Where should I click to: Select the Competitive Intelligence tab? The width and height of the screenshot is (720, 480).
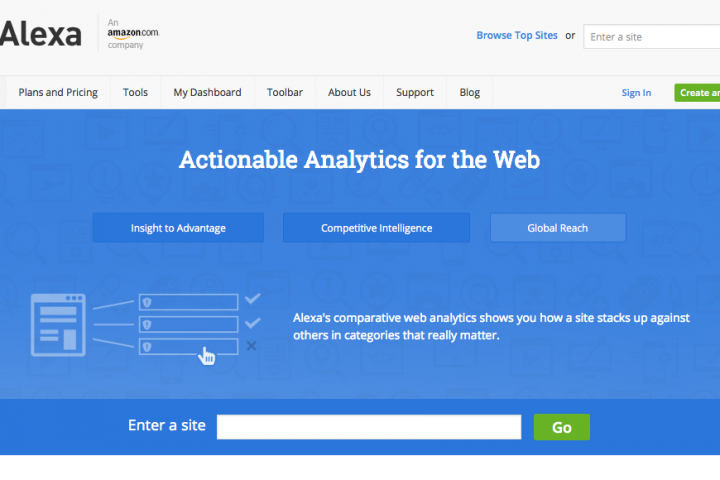click(376, 228)
